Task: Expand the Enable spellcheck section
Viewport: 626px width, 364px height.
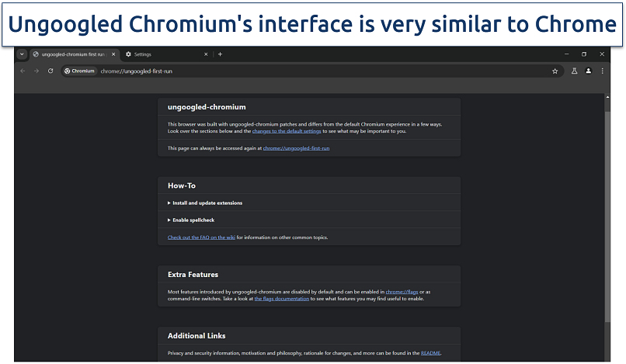Action: (193, 220)
